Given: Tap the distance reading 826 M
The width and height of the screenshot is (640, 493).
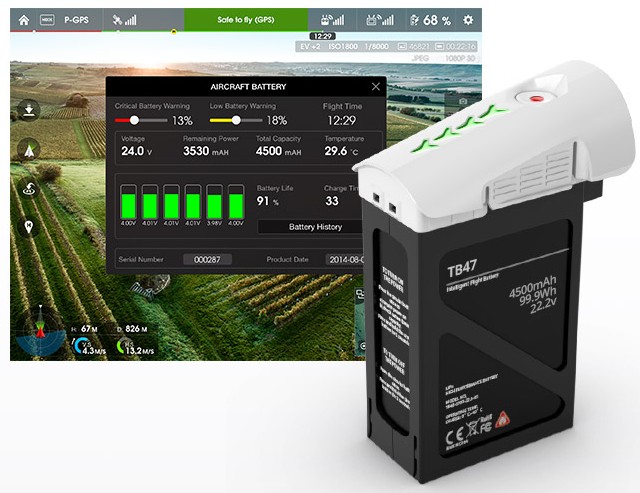Looking at the screenshot, I should (132, 329).
